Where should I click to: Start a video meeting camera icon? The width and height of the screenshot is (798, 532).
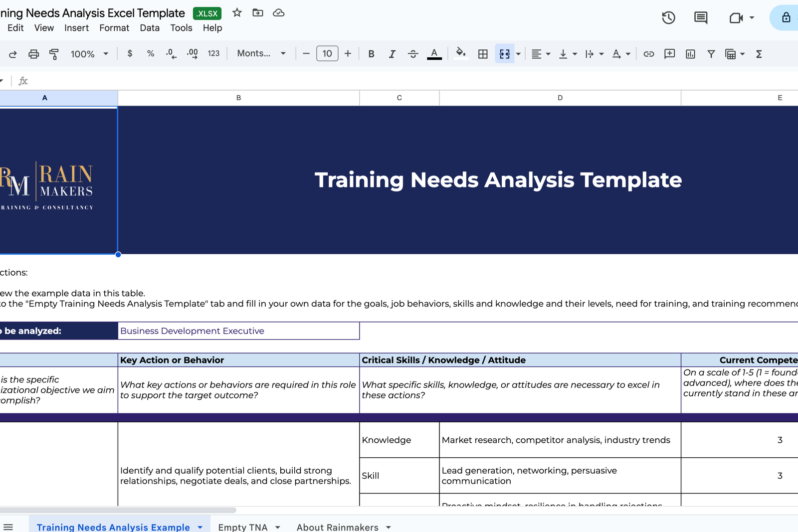(736, 18)
